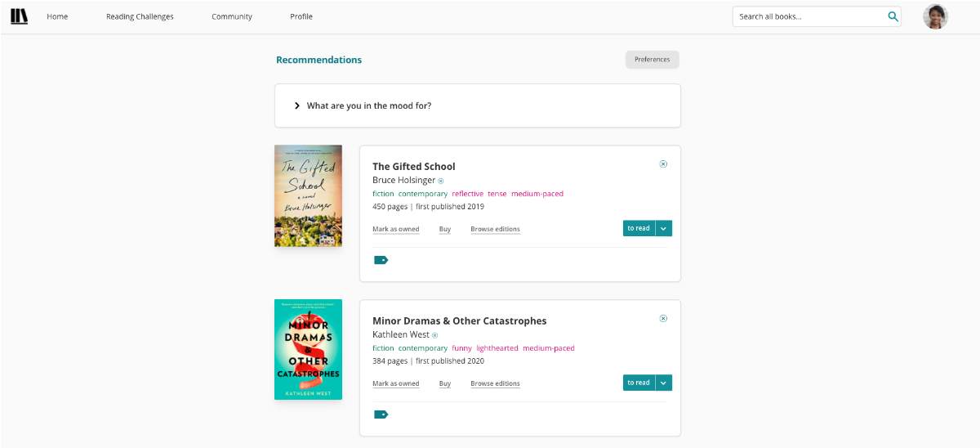Click 'fiction' tag on Minor Dramas
Screen dimensions: 980x448
tap(383, 348)
